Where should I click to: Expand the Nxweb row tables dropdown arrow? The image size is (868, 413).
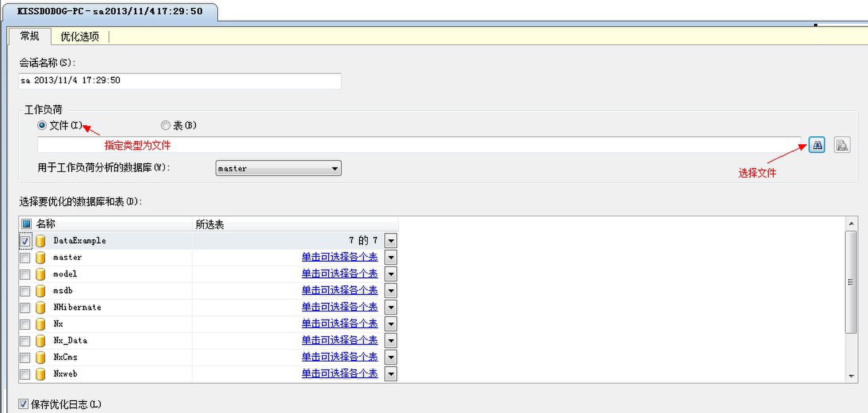[x=391, y=374]
